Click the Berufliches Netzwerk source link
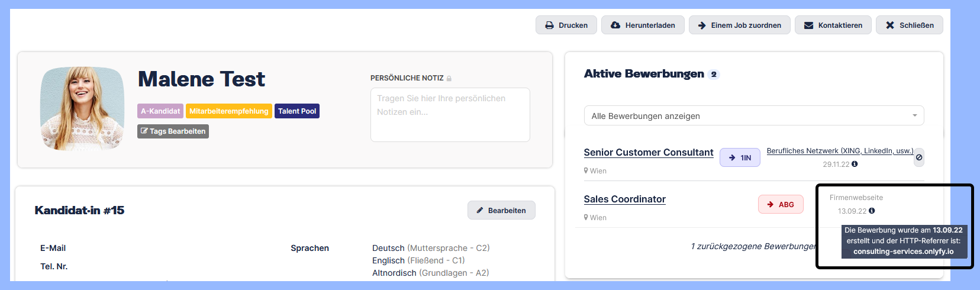This screenshot has width=980, height=290. coord(840,151)
